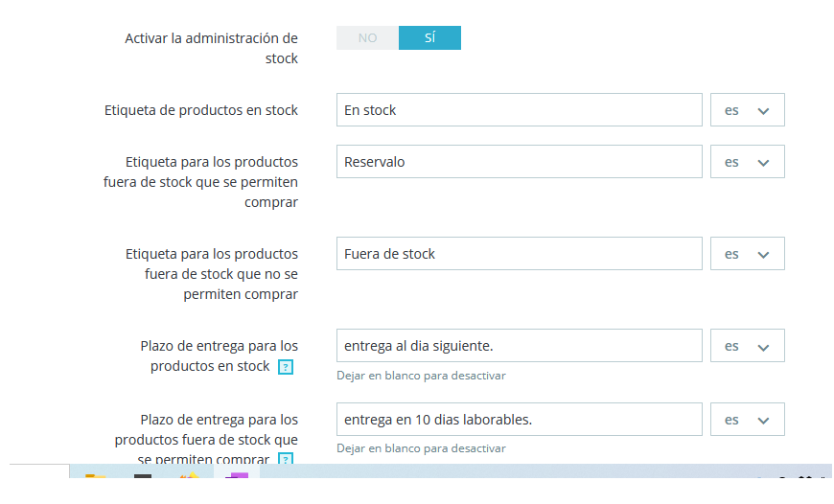
Task: Expand language selector beside 'Reservalo' field
Action: (747, 162)
